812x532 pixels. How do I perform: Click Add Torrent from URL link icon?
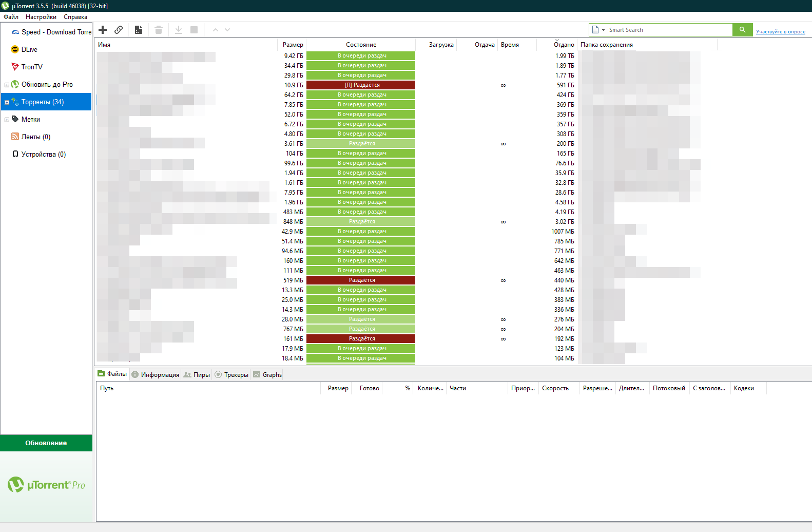coord(119,30)
